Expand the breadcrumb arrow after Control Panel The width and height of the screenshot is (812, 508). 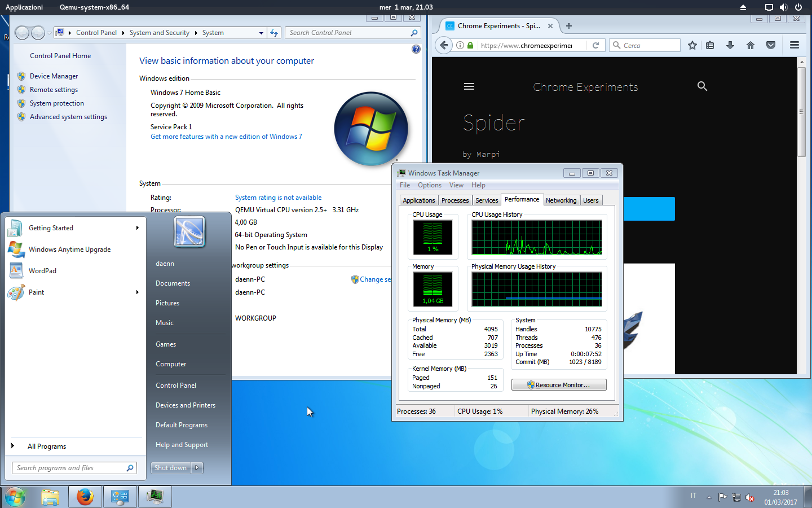(x=123, y=33)
